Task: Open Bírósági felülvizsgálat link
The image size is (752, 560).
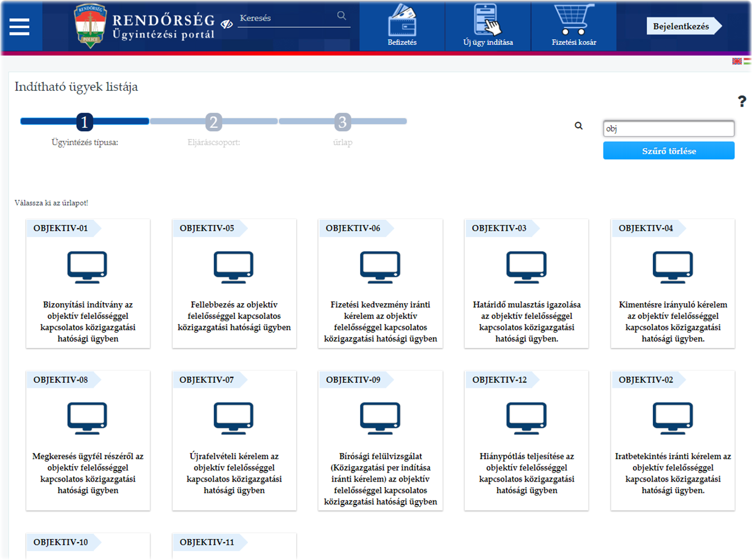Action: (380, 479)
